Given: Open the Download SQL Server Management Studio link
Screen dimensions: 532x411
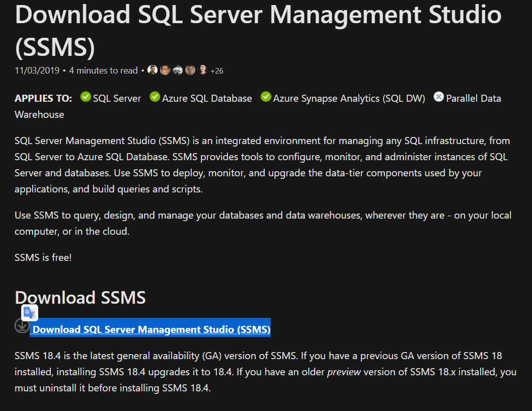Looking at the screenshot, I should [x=150, y=329].
